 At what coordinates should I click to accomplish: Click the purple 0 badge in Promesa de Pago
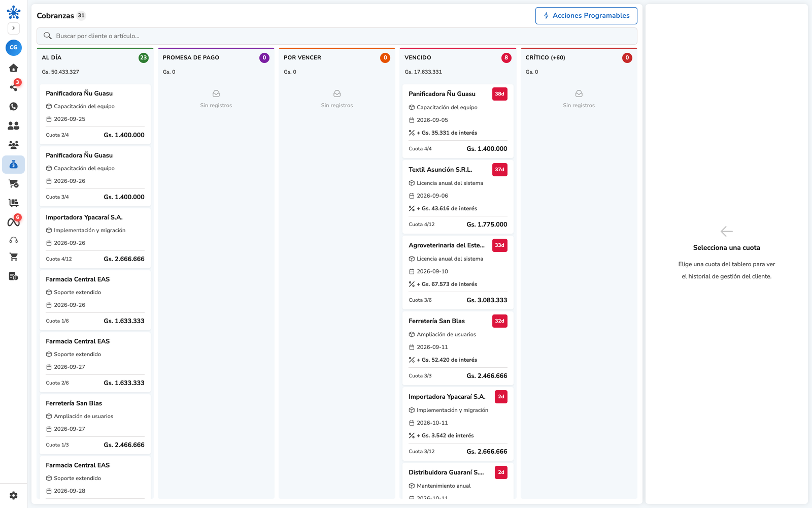(264, 58)
